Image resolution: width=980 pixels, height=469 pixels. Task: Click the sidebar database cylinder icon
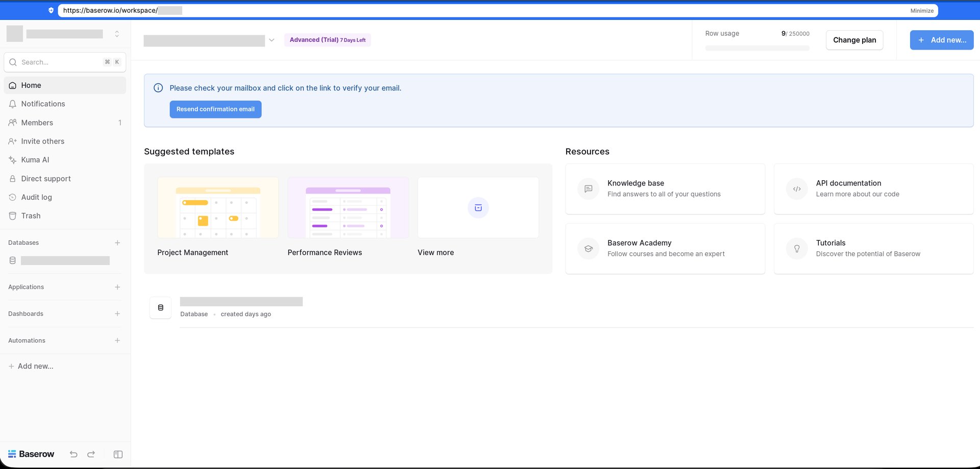(x=13, y=261)
